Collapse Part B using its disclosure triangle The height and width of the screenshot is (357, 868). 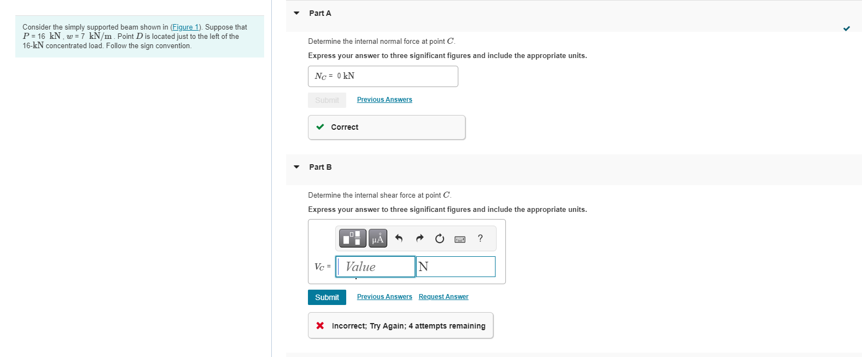point(296,167)
